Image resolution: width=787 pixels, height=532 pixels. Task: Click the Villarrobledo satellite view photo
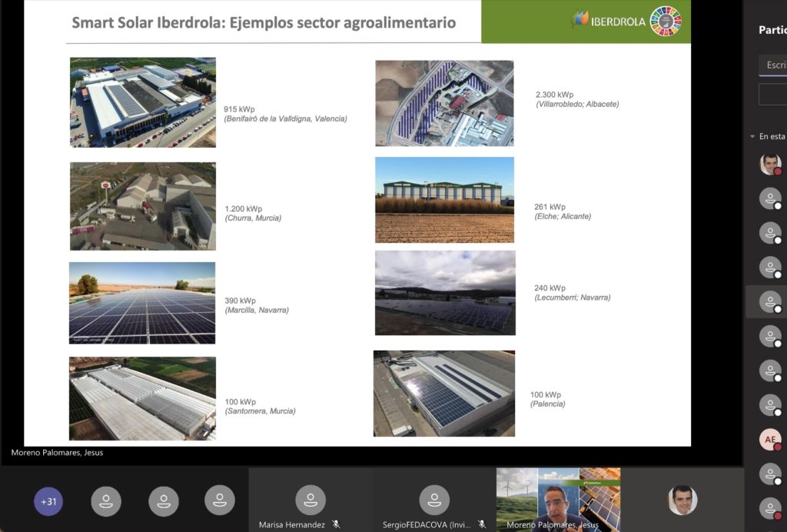[445, 103]
